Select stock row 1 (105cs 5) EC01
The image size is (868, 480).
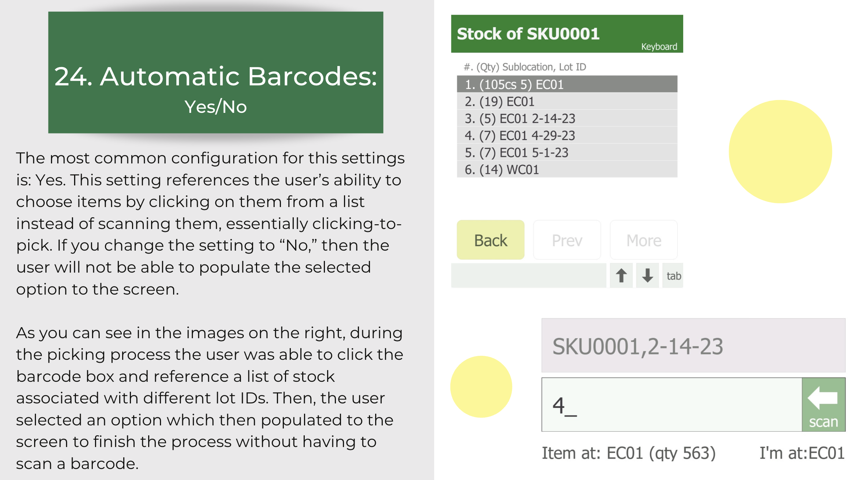pos(567,84)
